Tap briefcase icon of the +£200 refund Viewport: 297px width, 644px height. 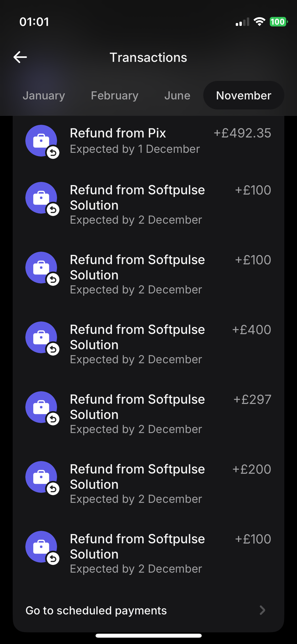[x=41, y=477]
